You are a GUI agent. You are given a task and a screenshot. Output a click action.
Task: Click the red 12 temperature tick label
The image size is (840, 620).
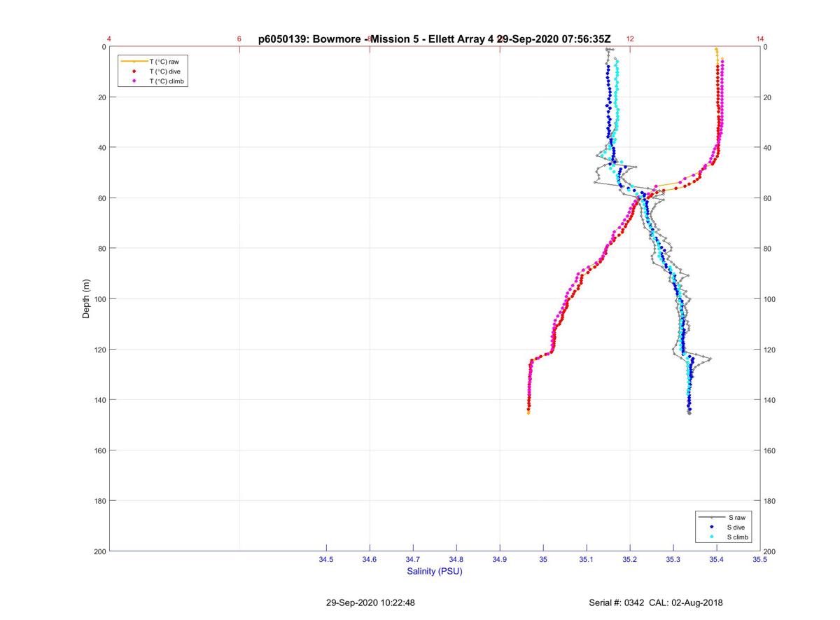[630, 39]
